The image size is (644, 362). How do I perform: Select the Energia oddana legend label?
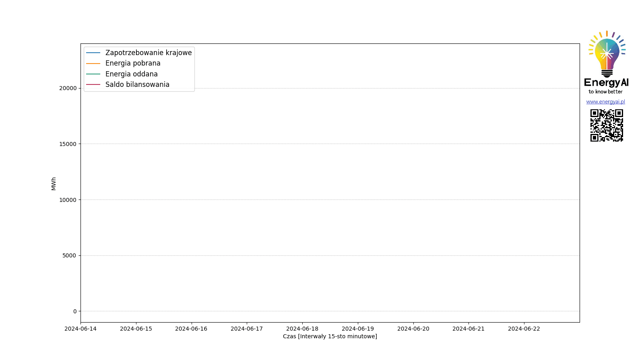[132, 74]
